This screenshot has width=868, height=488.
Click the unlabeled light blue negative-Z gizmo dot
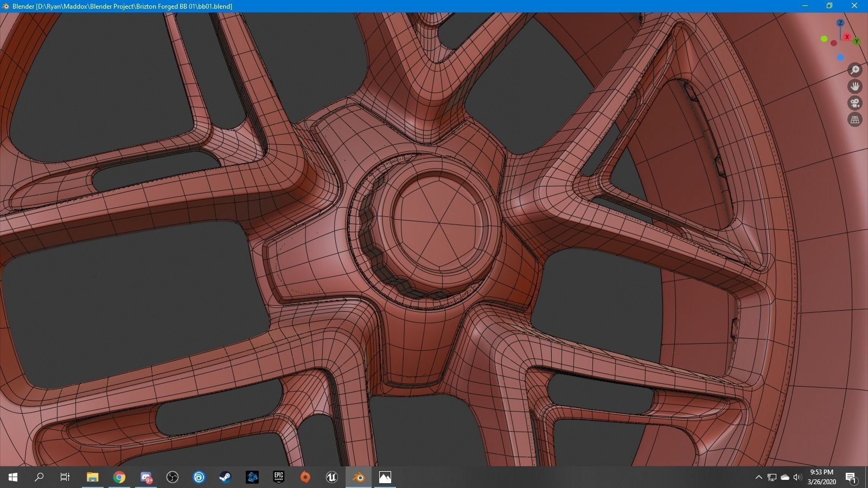click(840, 57)
